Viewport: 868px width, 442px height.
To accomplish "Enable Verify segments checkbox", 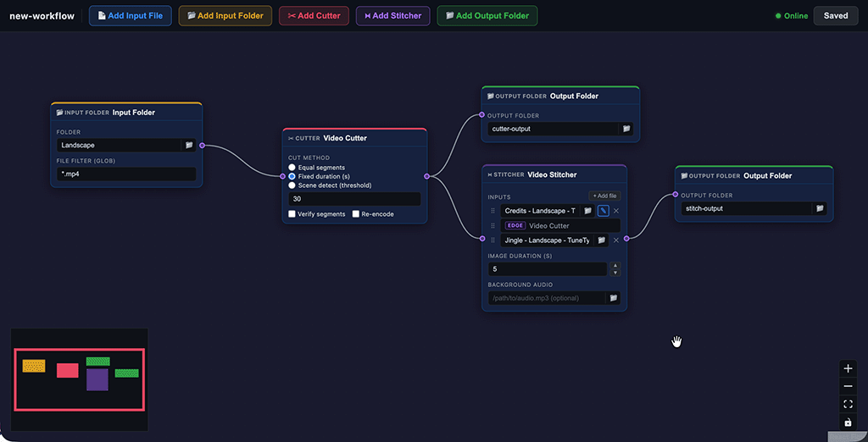I will (292, 214).
